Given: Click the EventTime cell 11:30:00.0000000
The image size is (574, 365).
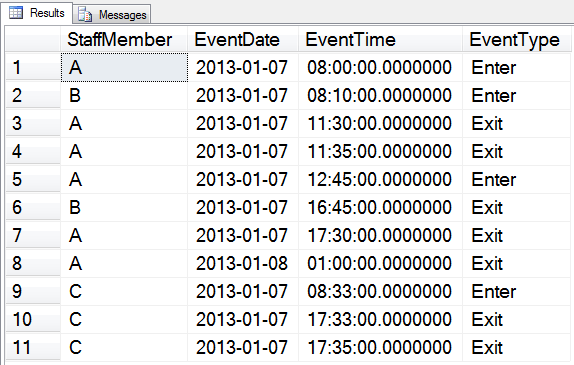Looking at the screenshot, I should pyautogui.click(x=380, y=123).
